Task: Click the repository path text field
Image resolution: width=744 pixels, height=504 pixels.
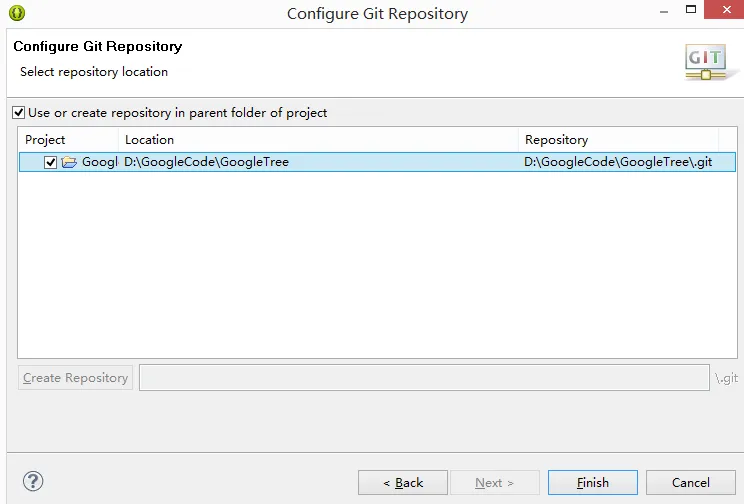Action: tap(424, 378)
